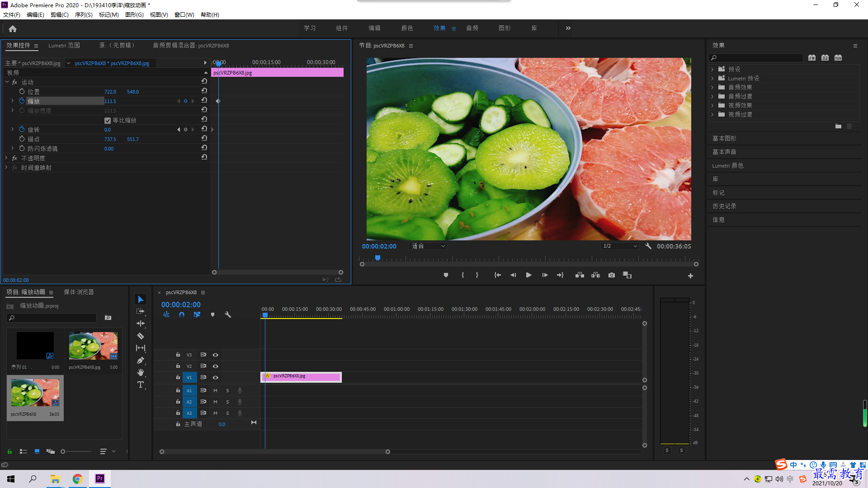This screenshot has width=868, height=488.
Task: Switch to the Audio workspace tab
Action: tap(472, 28)
